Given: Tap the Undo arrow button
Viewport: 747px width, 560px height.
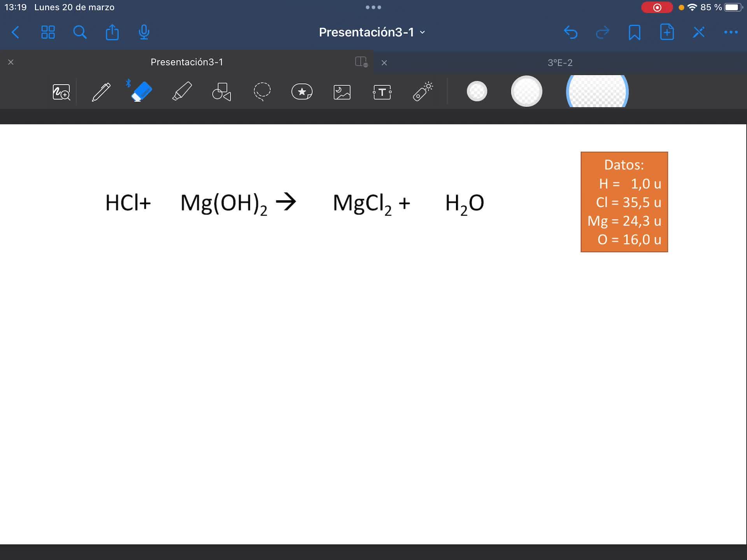Looking at the screenshot, I should (x=570, y=32).
